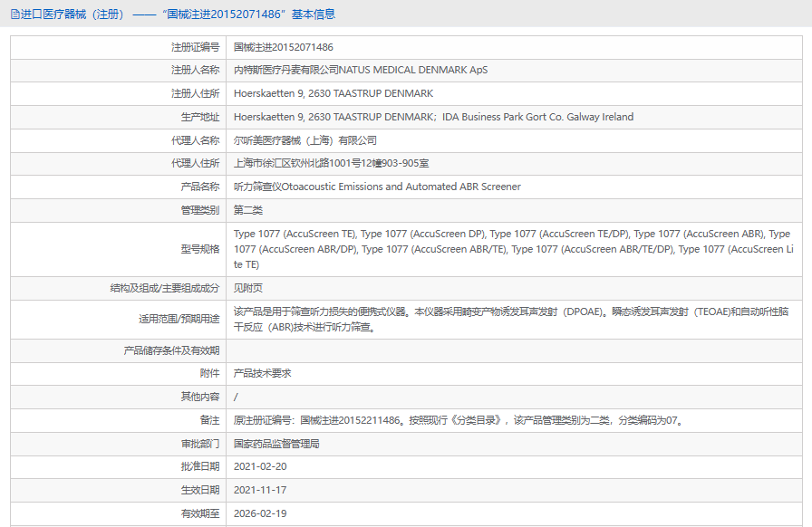Select the 有效期至 label

(x=200, y=513)
